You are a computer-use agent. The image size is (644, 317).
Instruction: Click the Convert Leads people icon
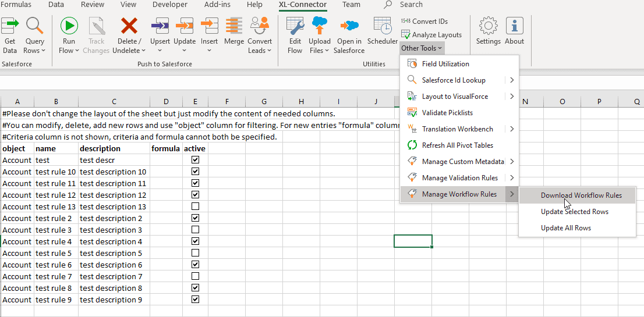pos(260,26)
